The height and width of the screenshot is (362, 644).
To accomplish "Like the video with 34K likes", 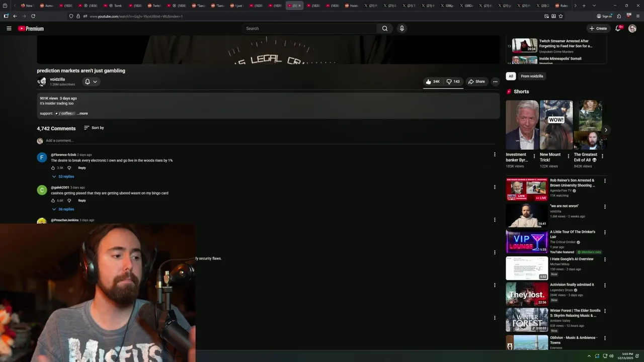I will (433, 81).
